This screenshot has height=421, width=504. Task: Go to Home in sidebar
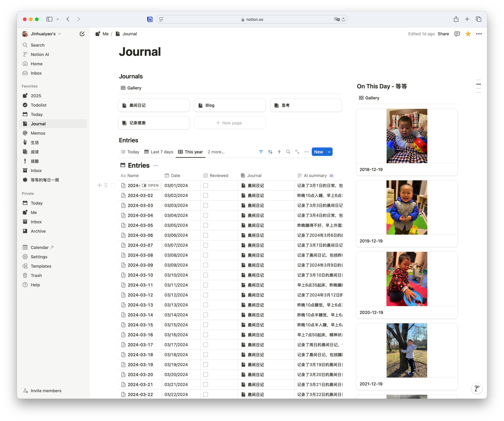click(x=53, y=64)
